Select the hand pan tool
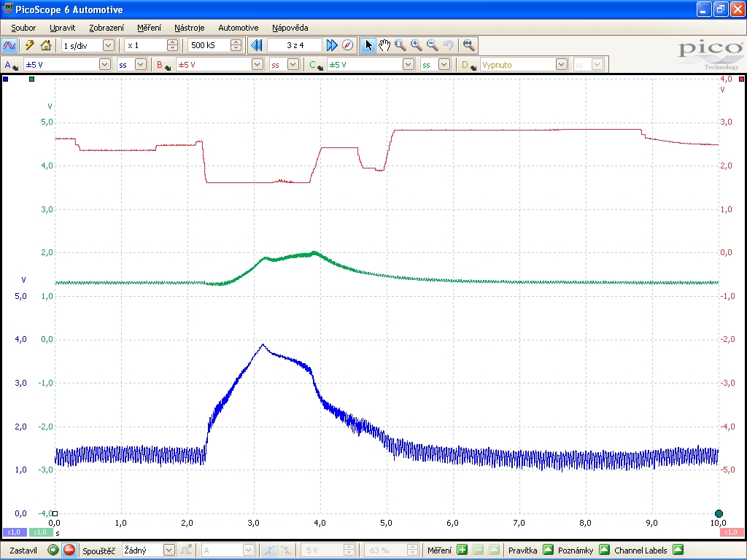Screen dimensions: 747x560 point(384,45)
